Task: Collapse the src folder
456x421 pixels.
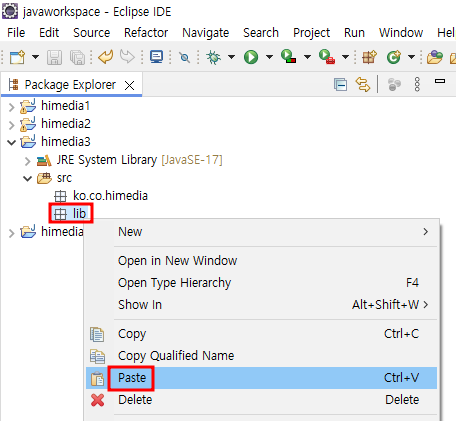Action: coord(28,179)
